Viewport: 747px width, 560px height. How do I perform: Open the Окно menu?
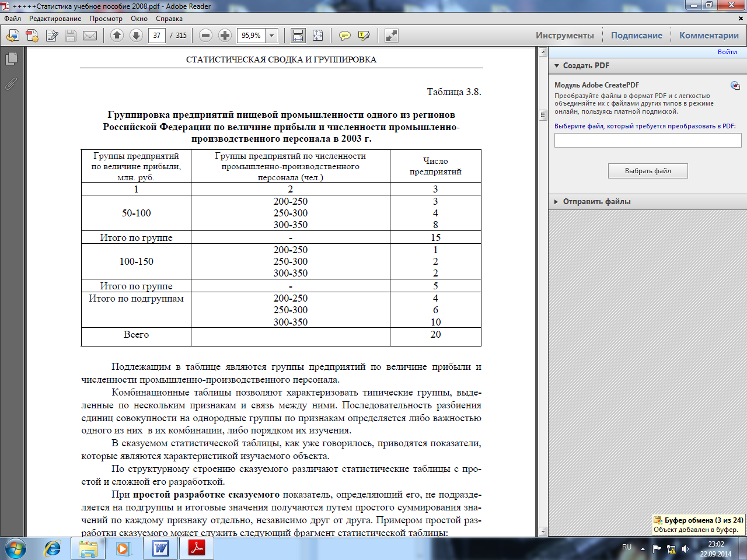[139, 19]
